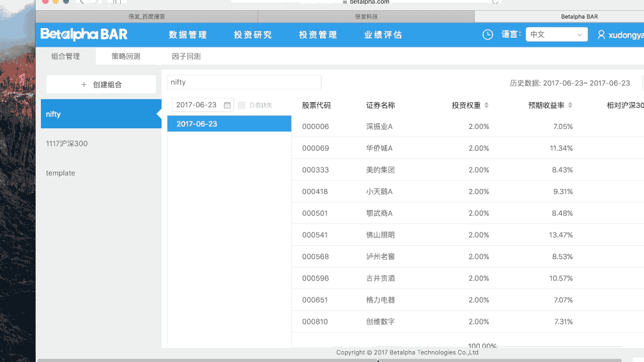Click the portfolio name field nifty
Image resolution: width=644 pixels, height=362 pixels.
pos(244,82)
